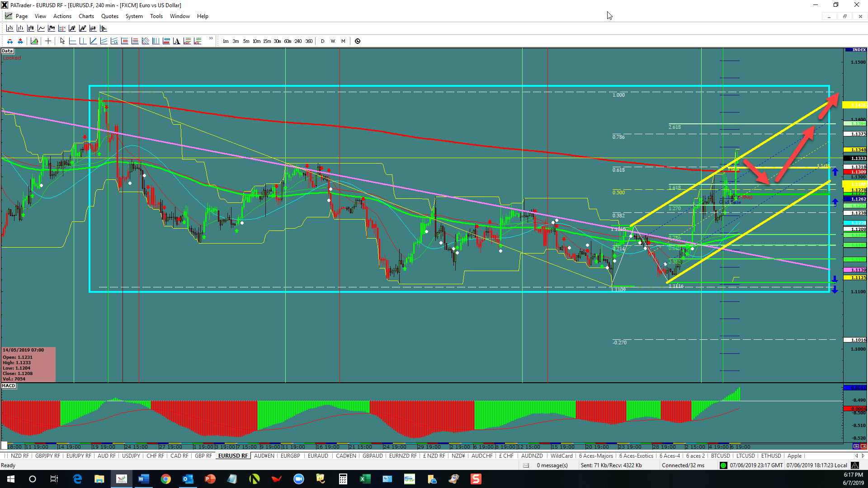This screenshot has width=868, height=488.
Task: Open Chrome from the taskbar
Action: coord(166,479)
